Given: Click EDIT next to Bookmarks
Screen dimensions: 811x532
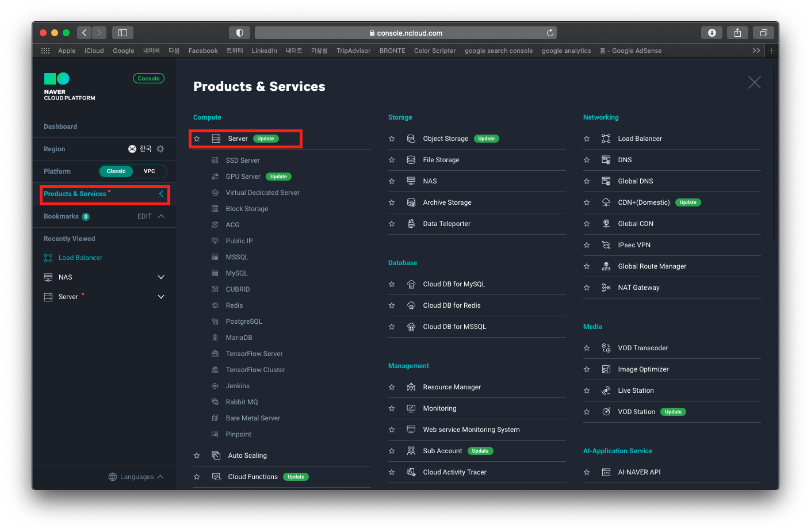Looking at the screenshot, I should click(144, 216).
